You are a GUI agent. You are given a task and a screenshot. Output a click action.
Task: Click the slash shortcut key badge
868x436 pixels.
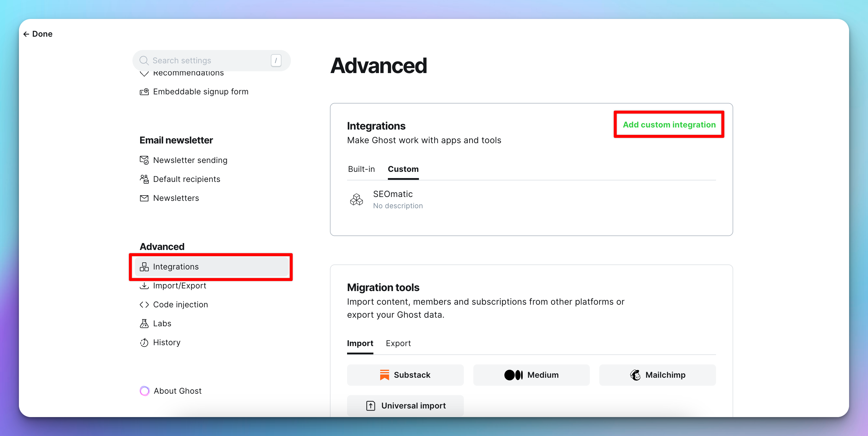click(x=276, y=61)
